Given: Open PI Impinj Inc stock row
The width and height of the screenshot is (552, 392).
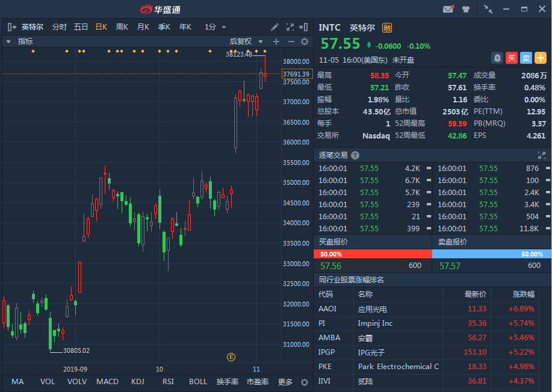Looking at the screenshot, I should pyautogui.click(x=426, y=323).
